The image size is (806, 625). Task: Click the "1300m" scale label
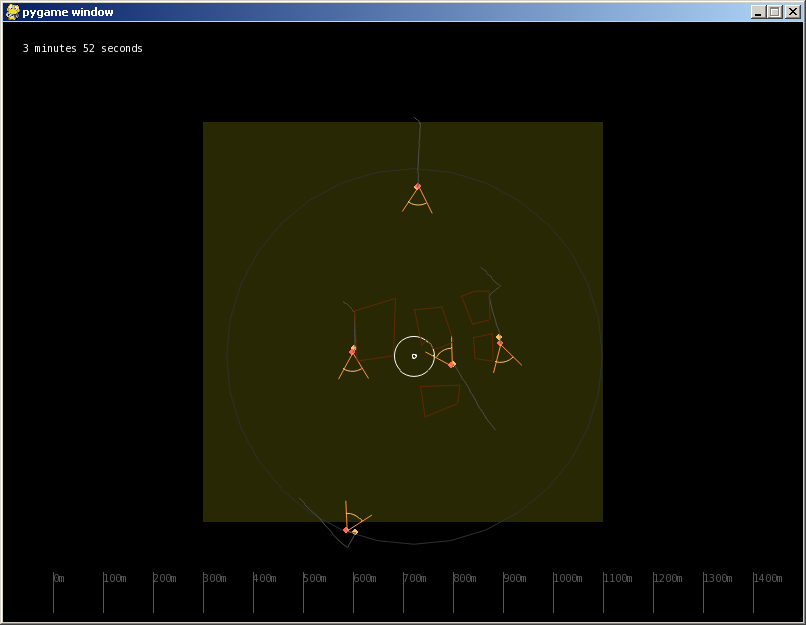(718, 578)
